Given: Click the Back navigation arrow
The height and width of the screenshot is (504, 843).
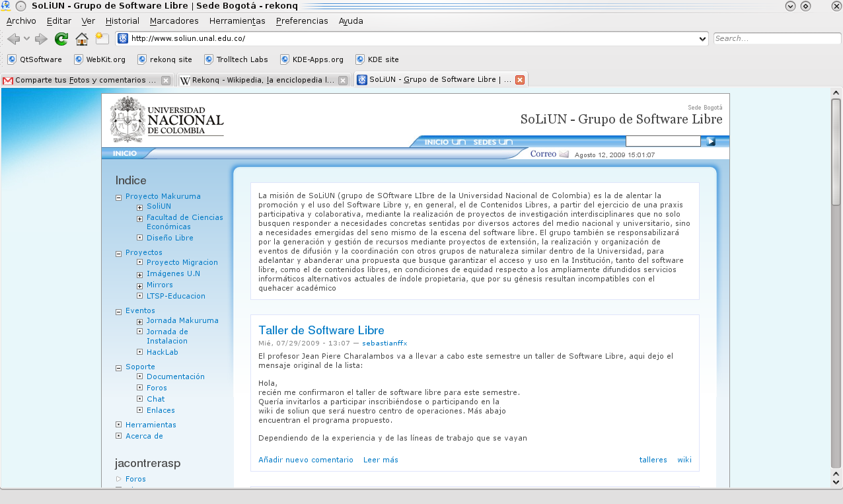Looking at the screenshot, I should [x=13, y=39].
